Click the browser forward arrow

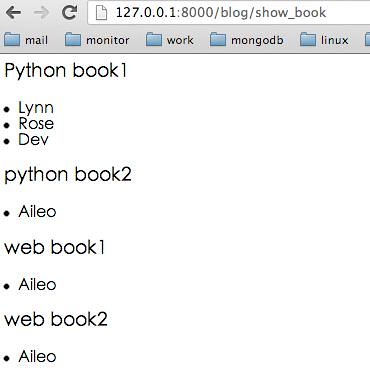[x=42, y=13]
